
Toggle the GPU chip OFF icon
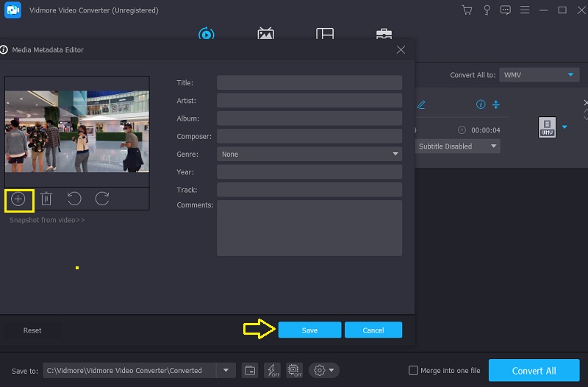pos(294,370)
